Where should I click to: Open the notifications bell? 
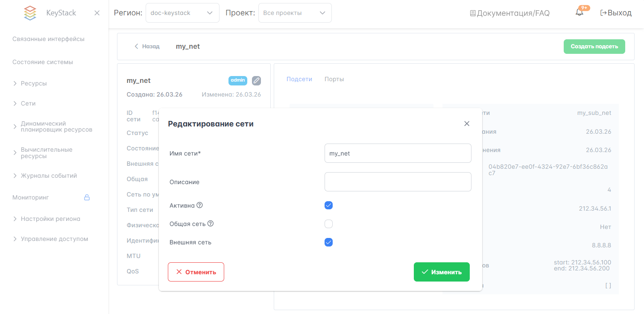click(x=579, y=13)
